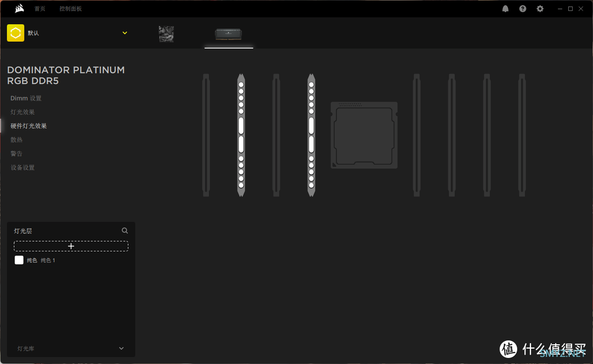The width and height of the screenshot is (593, 364).
Task: Expand the 默认 profile dropdown chevron
Action: (125, 33)
